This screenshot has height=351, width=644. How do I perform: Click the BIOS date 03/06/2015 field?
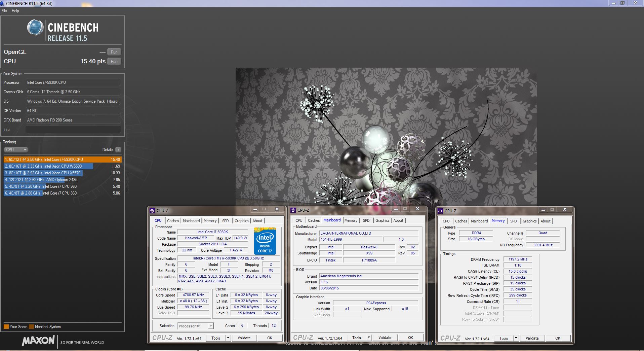pyautogui.click(x=369, y=288)
